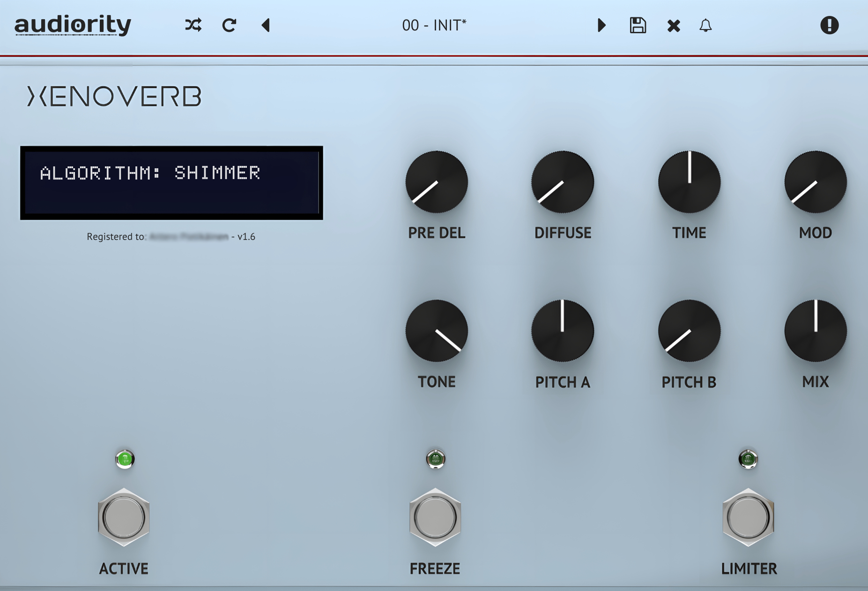Viewport: 868px width, 591px height.
Task: Expand the algorithm list from the LCD screen
Action: click(171, 182)
